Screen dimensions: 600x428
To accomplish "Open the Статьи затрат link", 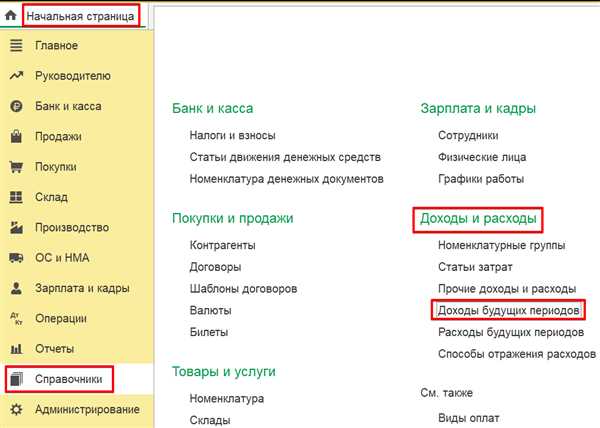I will pos(475,267).
